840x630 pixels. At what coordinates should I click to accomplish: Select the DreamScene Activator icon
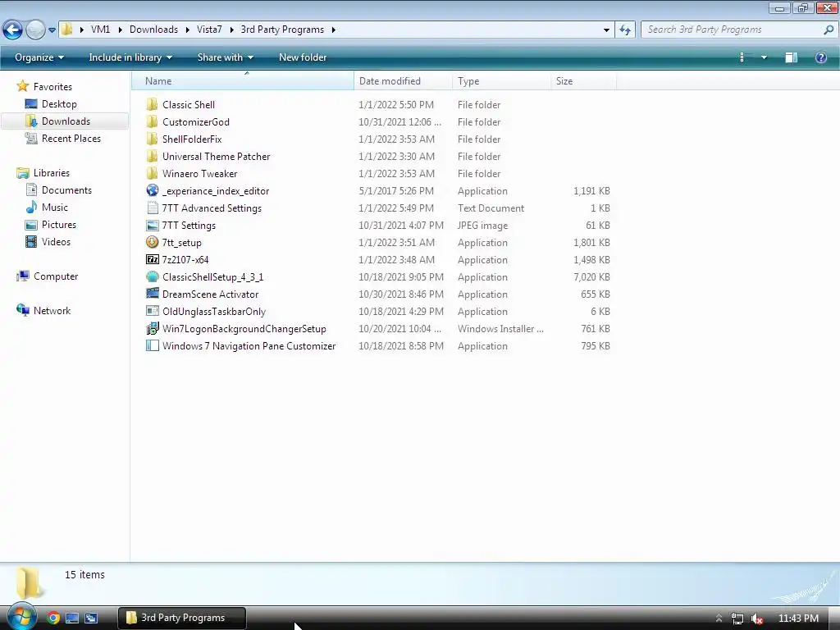pyautogui.click(x=152, y=294)
